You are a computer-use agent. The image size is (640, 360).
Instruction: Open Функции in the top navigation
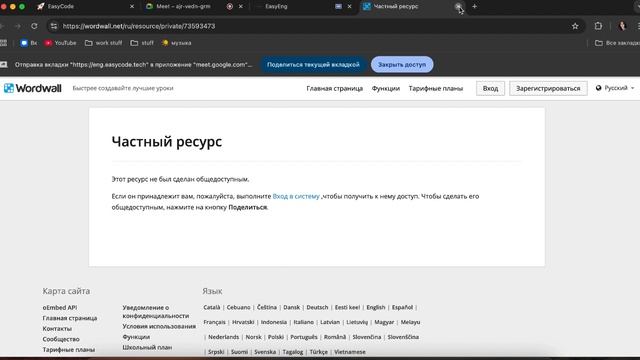pyautogui.click(x=386, y=89)
